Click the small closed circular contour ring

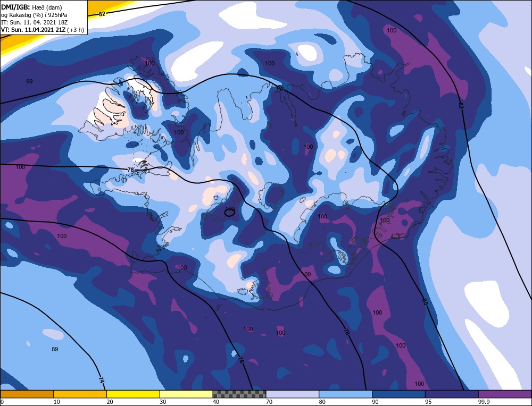point(230,213)
